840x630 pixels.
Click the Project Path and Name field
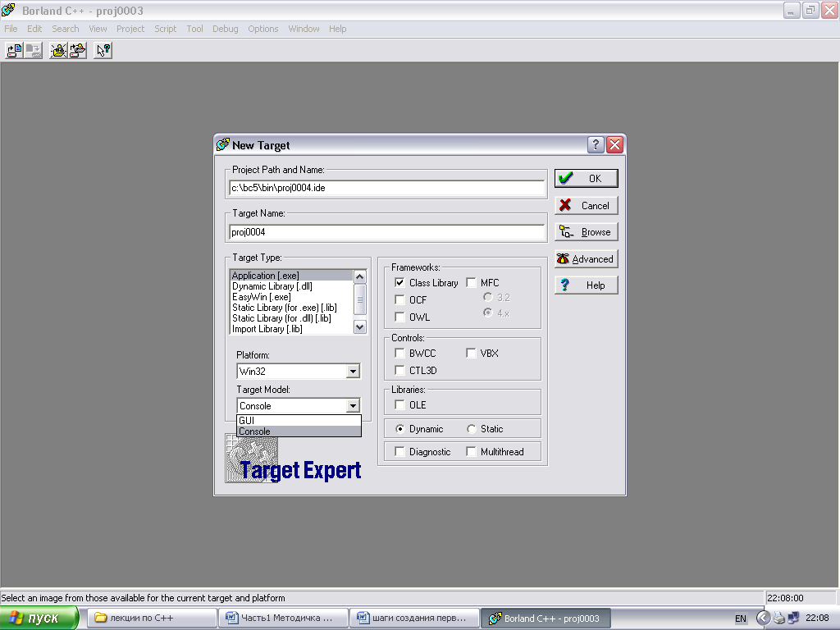tap(387, 188)
